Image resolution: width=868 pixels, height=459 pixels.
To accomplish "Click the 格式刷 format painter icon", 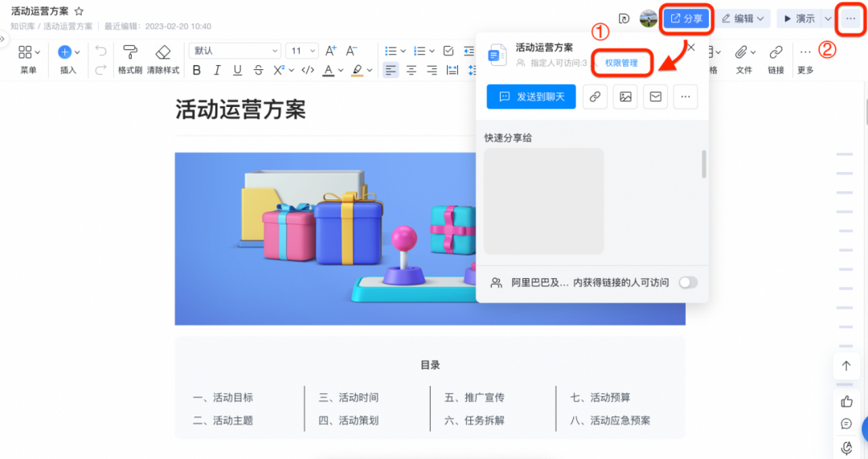I will [129, 52].
